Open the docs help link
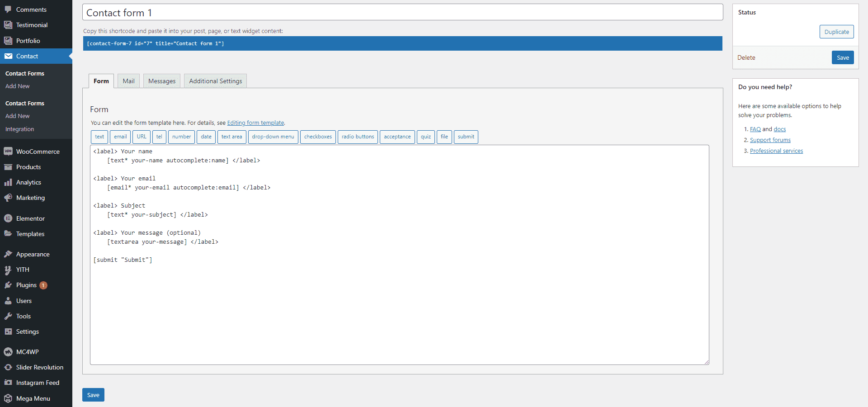The image size is (868, 407). click(x=780, y=129)
